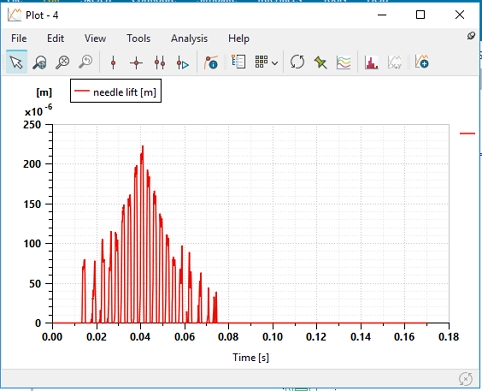Screen dimensions: 482x391
Task: Click the 0.18 x-axis tick label
Action: pyautogui.click(x=449, y=337)
